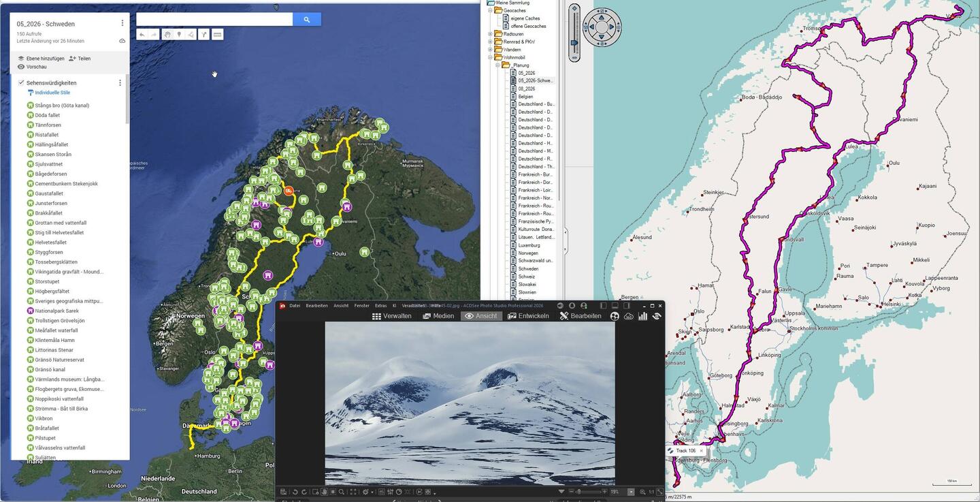This screenshot has height=502, width=980.
Task: Expand the Radtouren folder in tree
Action: pos(490,33)
